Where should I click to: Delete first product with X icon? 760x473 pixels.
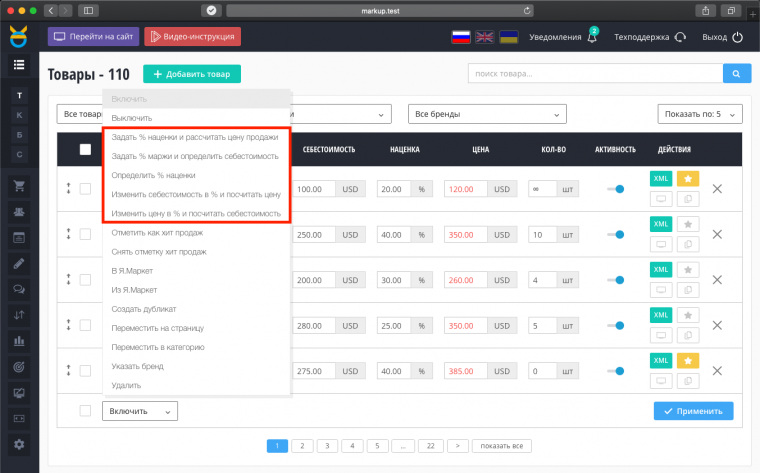(717, 189)
